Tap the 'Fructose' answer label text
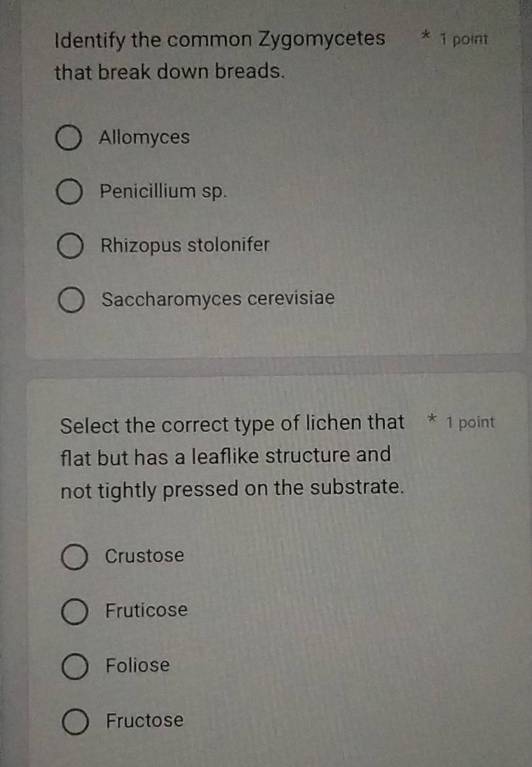The width and height of the screenshot is (532, 767). click(x=144, y=721)
